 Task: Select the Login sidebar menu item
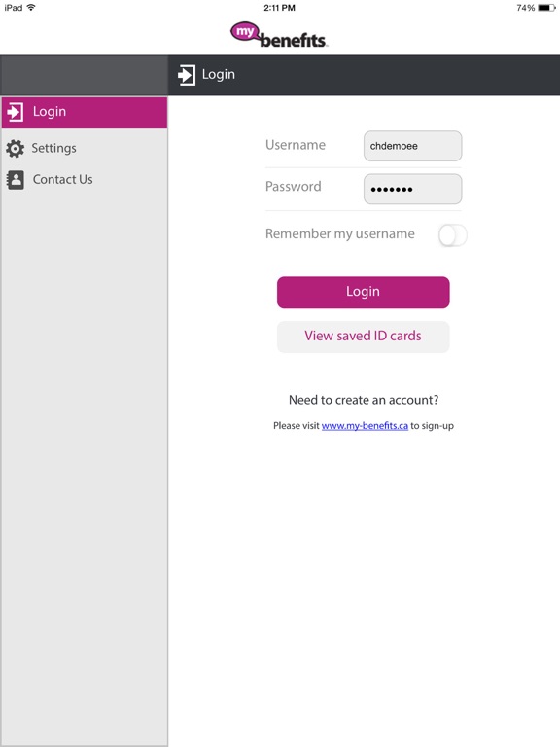[x=85, y=113]
